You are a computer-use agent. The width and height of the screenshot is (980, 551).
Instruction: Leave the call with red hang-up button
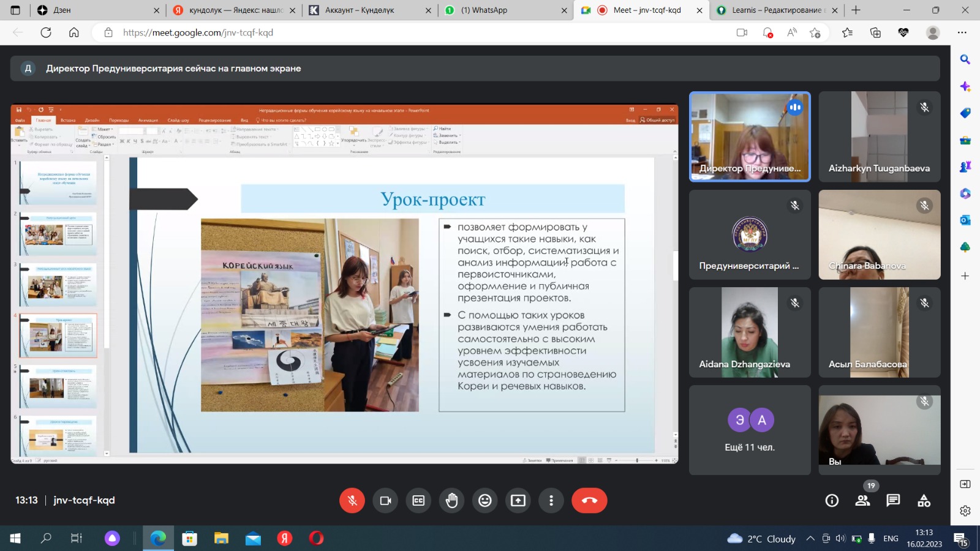tap(589, 501)
